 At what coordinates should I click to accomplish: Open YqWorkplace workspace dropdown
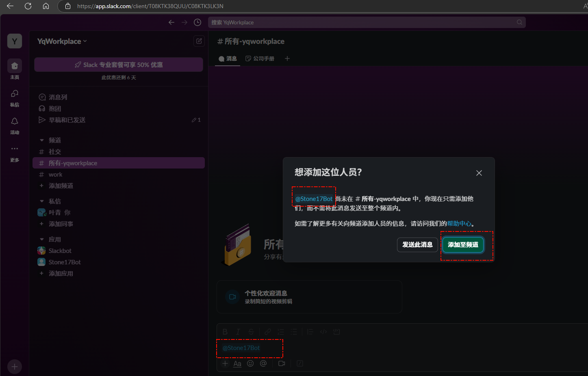(x=62, y=41)
